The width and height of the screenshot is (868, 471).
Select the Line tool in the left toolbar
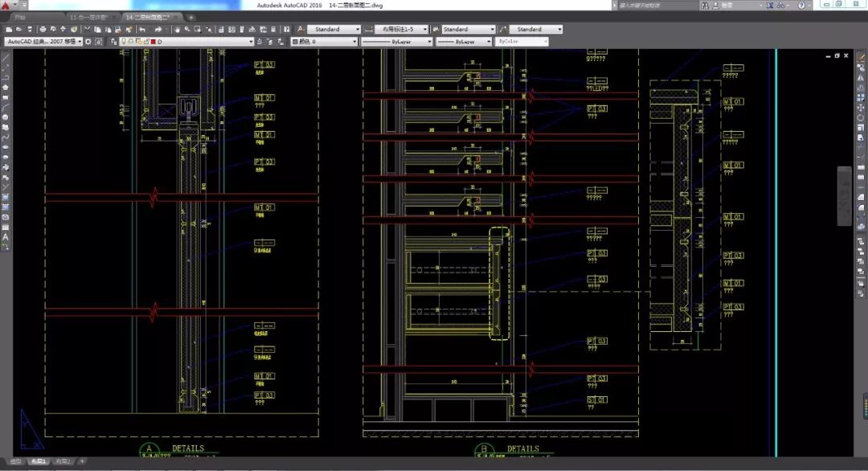[6, 58]
